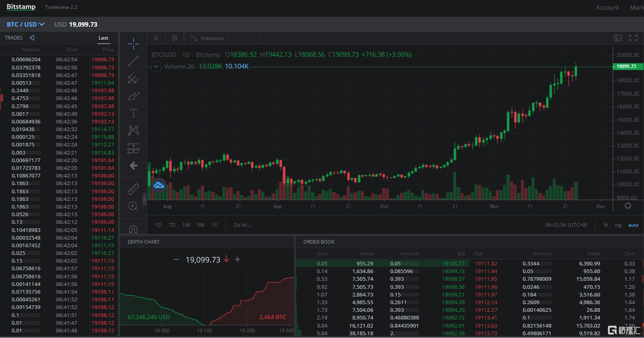Click the Ask column header
The width and height of the screenshot is (644, 338).
(478, 254)
